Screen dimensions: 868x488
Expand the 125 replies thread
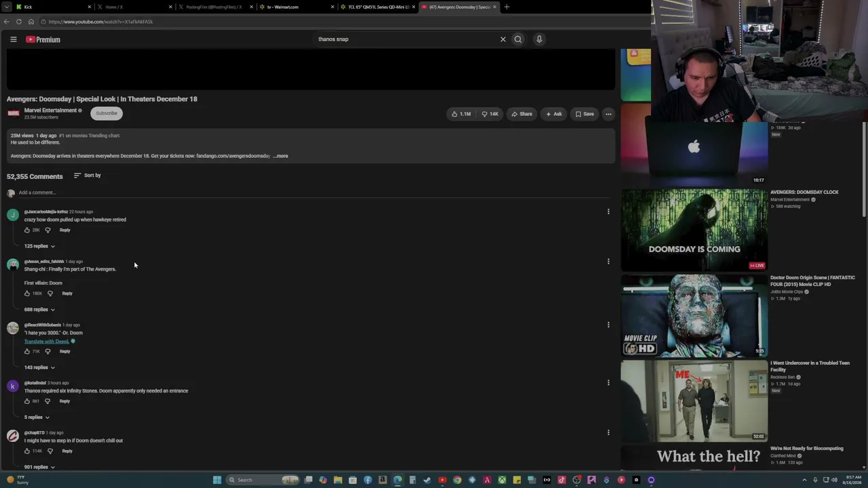click(39, 246)
